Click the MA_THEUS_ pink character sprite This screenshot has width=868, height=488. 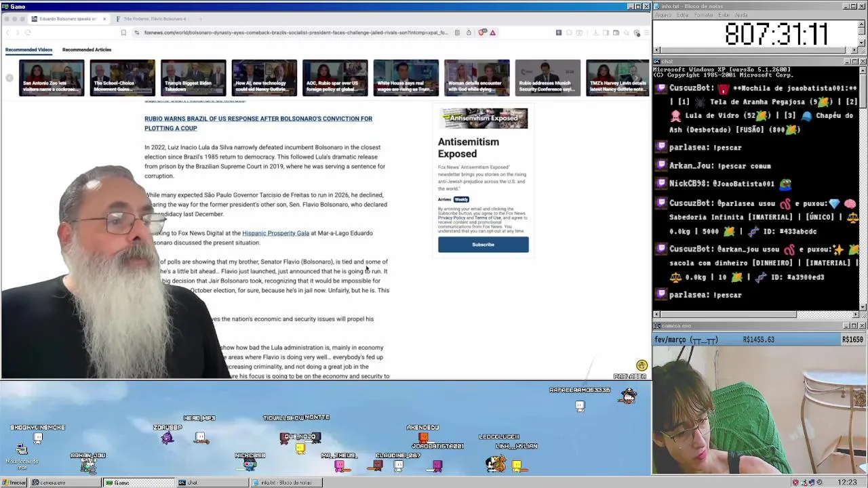click(339, 466)
